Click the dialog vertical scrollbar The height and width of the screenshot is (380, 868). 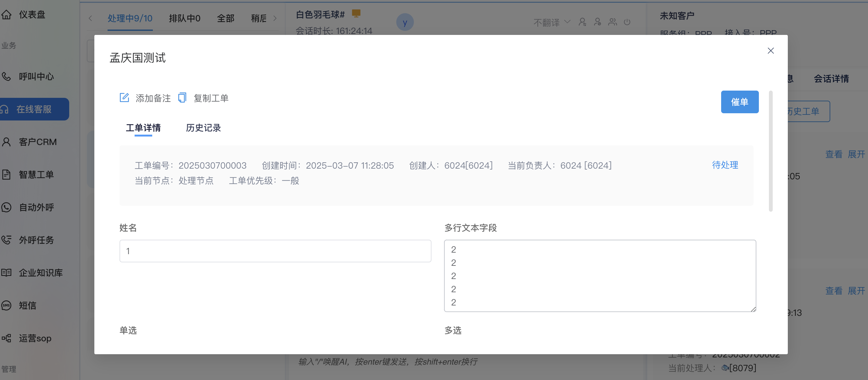[x=771, y=151]
